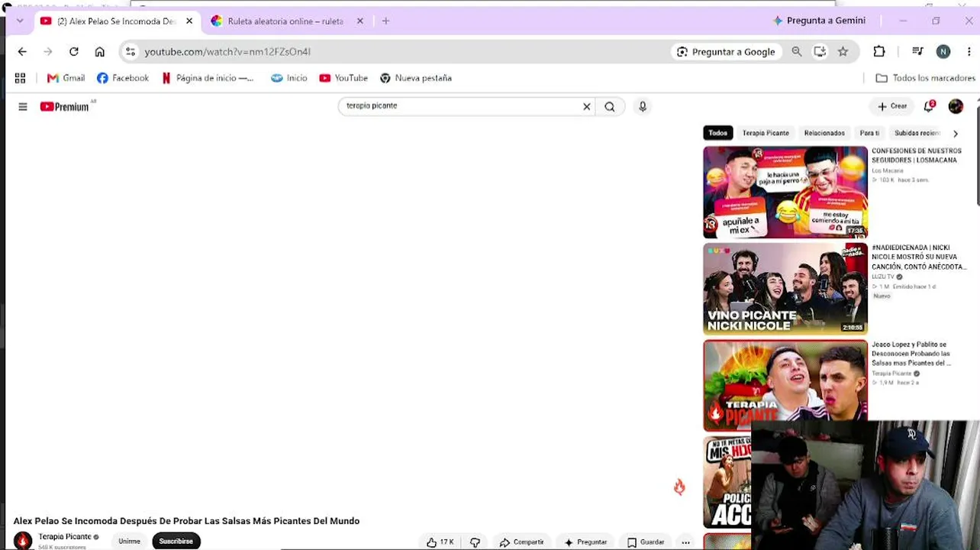
Task: Open the page zoom indicator
Action: [x=797, y=52]
